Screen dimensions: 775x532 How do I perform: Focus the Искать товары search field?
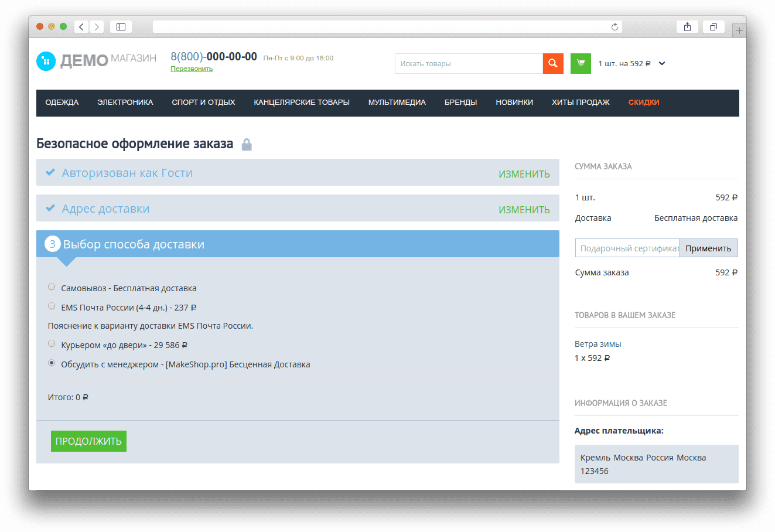click(469, 63)
